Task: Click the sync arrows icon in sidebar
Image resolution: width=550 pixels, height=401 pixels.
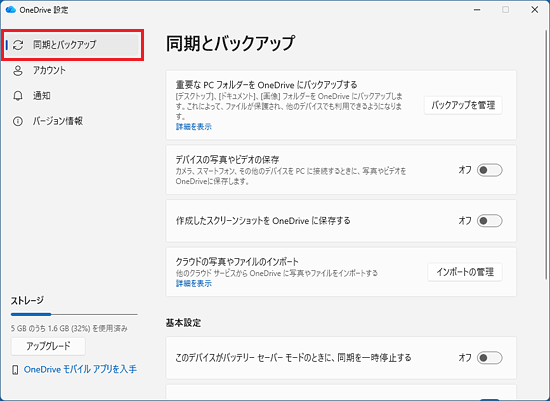Action: pos(18,45)
